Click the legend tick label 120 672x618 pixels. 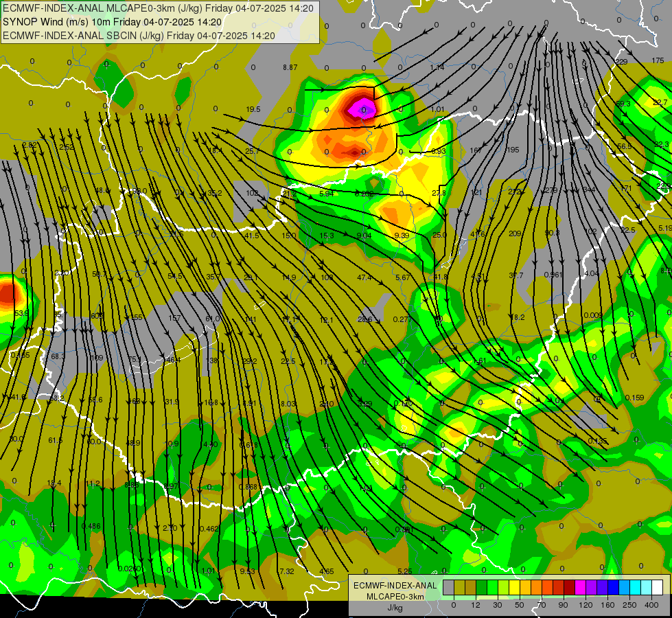click(586, 605)
